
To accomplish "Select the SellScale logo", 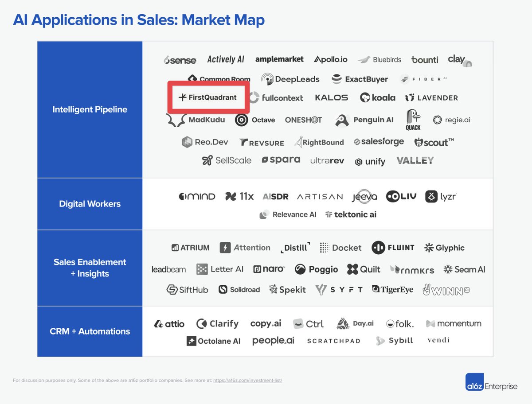I will 227,160.
